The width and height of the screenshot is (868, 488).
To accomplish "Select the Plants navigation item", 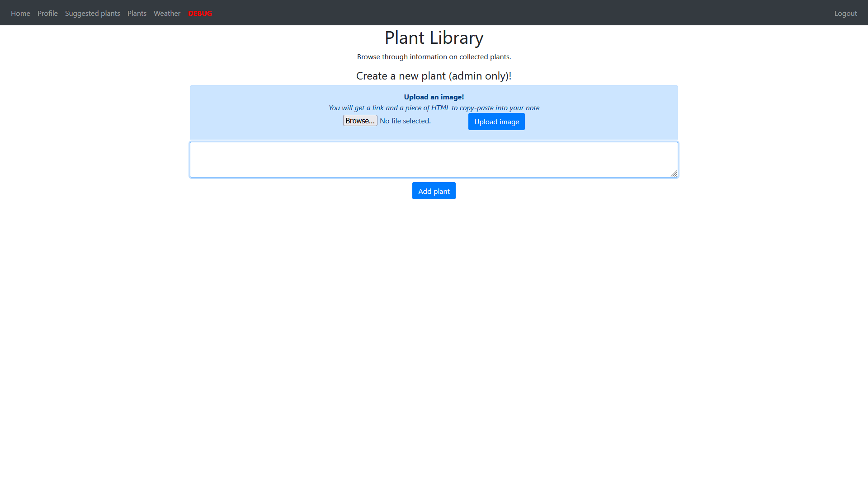I will 137,14.
